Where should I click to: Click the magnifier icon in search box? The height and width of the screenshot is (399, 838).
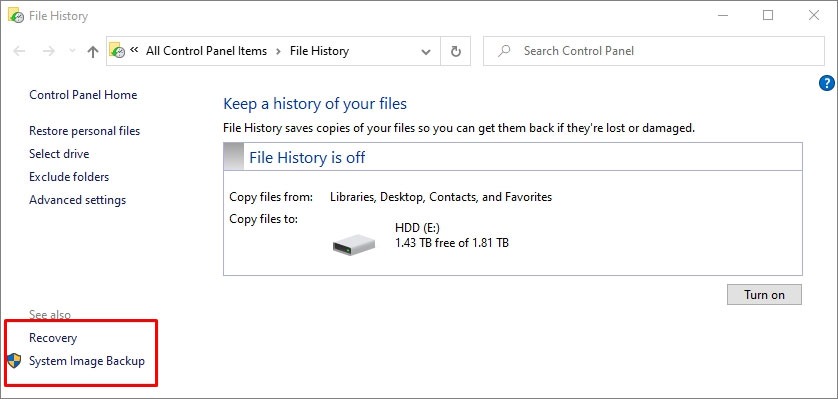503,51
